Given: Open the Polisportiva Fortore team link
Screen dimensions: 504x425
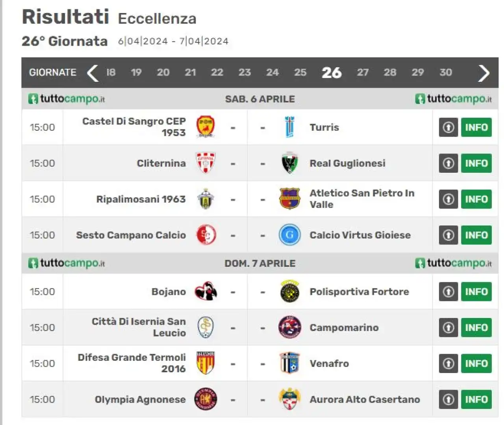Looking at the screenshot, I should 359,292.
